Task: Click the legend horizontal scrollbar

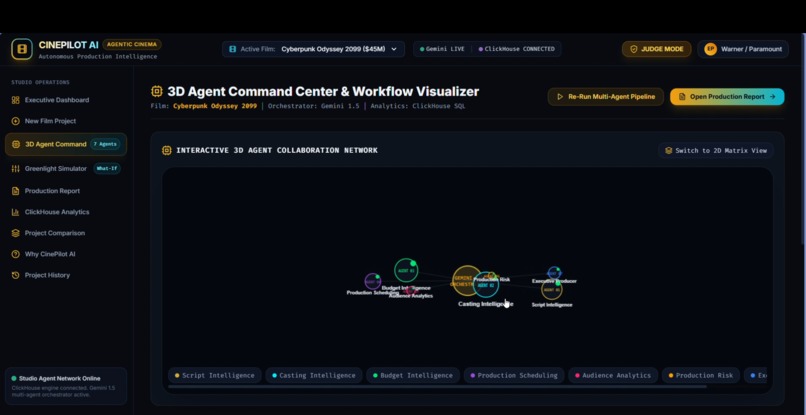Action: [437, 387]
